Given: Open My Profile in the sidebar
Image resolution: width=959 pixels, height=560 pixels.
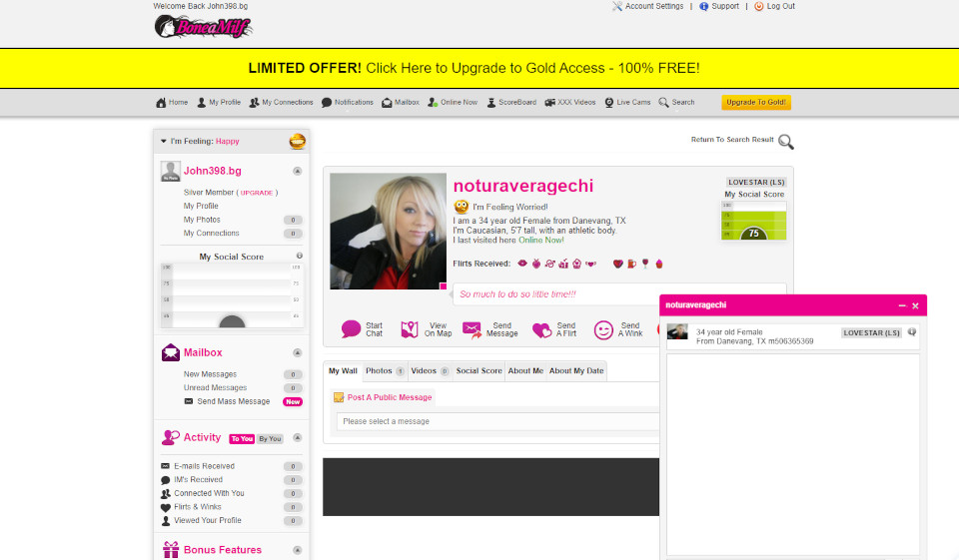Looking at the screenshot, I should [201, 206].
